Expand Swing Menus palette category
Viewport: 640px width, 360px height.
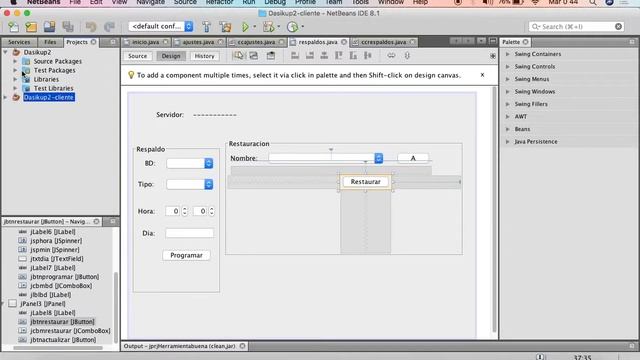click(x=508, y=79)
